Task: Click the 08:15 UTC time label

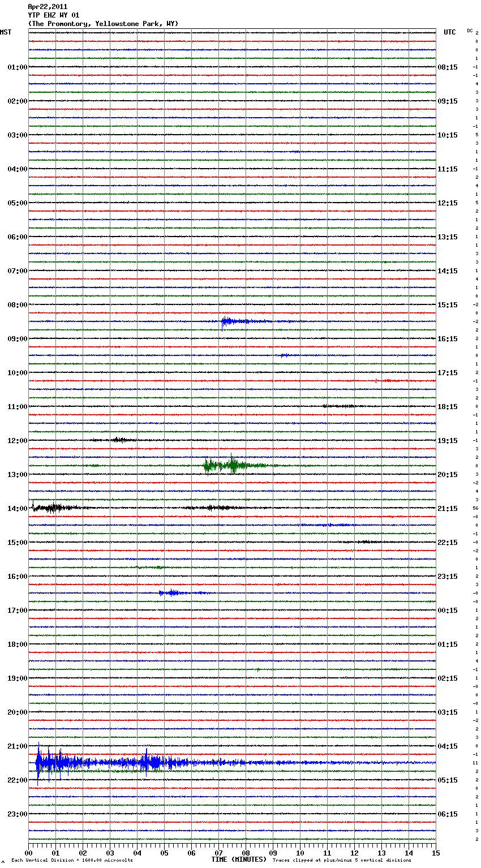Action: point(448,67)
